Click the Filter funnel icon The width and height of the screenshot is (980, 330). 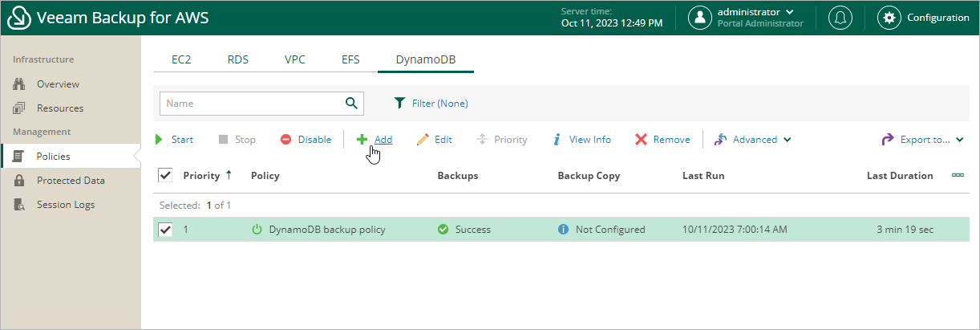[399, 103]
